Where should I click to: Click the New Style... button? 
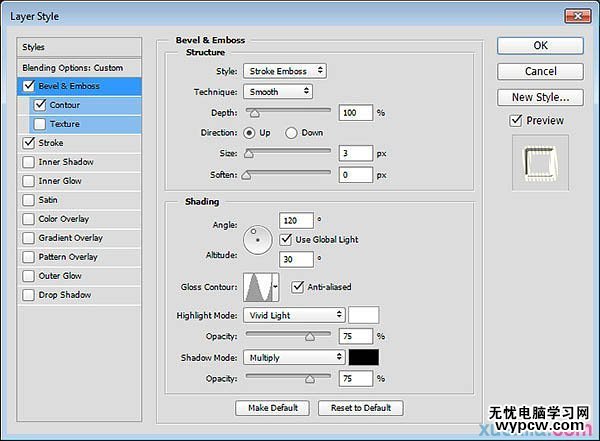(x=540, y=97)
